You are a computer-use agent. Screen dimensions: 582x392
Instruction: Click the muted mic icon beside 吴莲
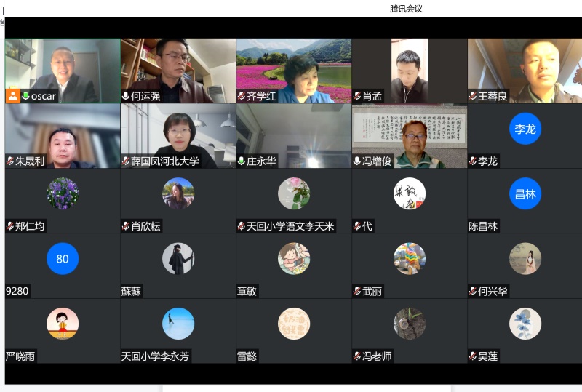pyautogui.click(x=473, y=356)
